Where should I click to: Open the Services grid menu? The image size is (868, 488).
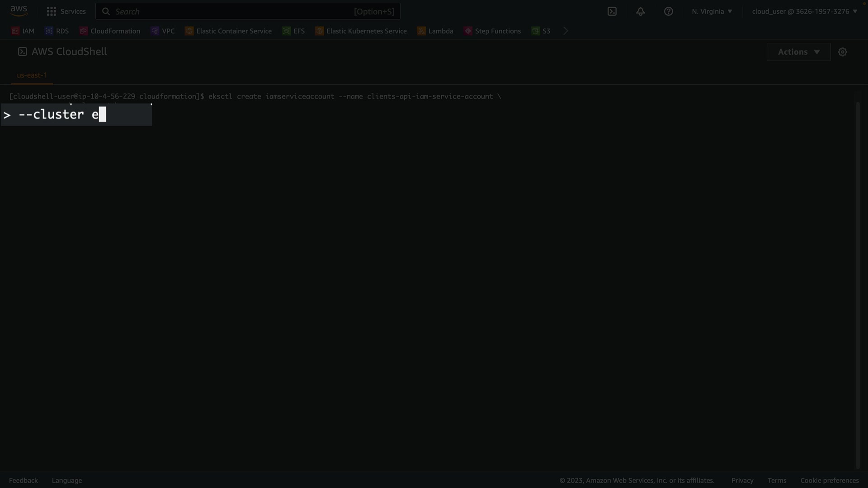[66, 11]
